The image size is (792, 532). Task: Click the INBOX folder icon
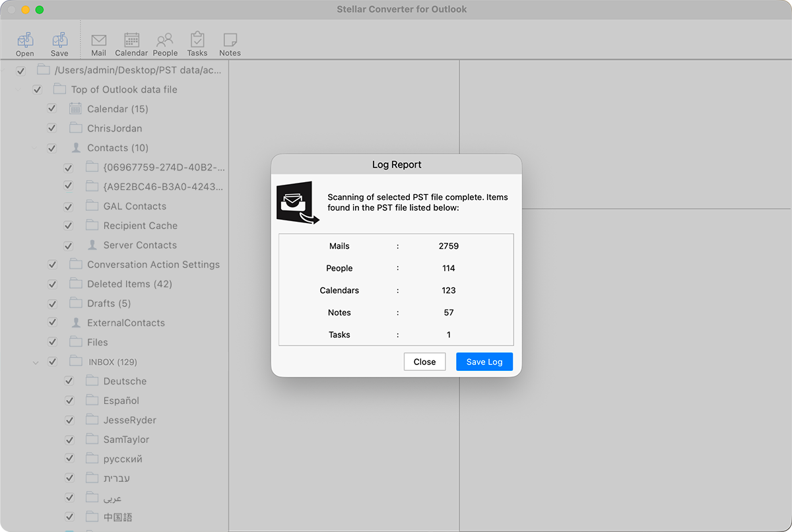75,362
